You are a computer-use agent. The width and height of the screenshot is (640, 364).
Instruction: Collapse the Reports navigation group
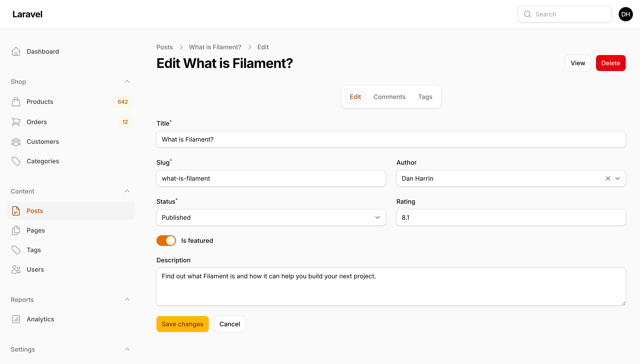pos(127,299)
